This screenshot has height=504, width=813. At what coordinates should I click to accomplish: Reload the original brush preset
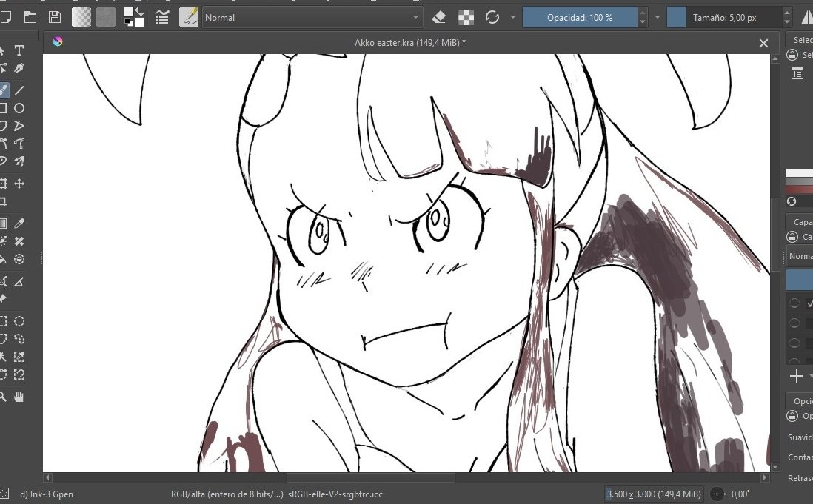[x=492, y=18]
